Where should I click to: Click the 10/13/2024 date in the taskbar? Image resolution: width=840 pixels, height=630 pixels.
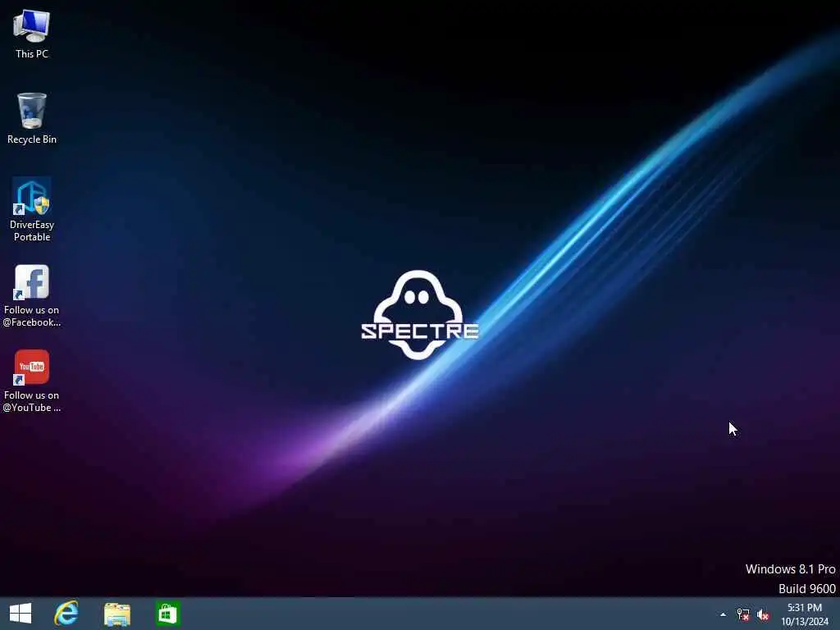click(x=804, y=622)
